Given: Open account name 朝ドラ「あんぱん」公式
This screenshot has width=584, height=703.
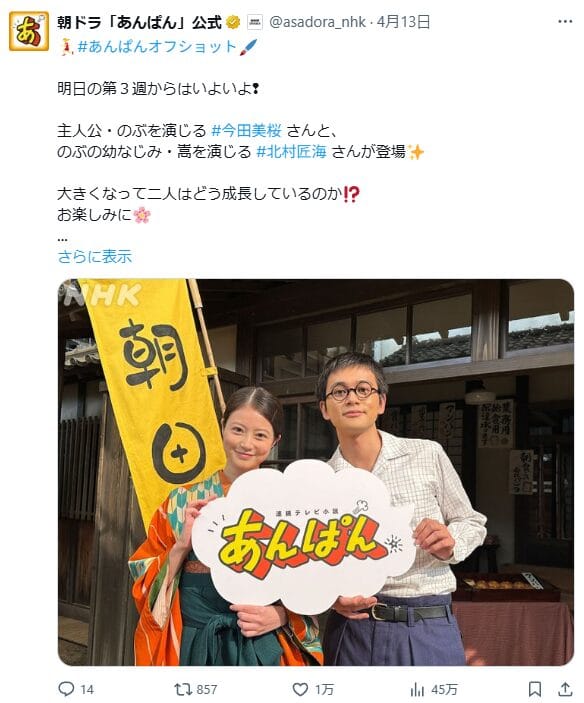Looking at the screenshot, I should click(x=139, y=22).
